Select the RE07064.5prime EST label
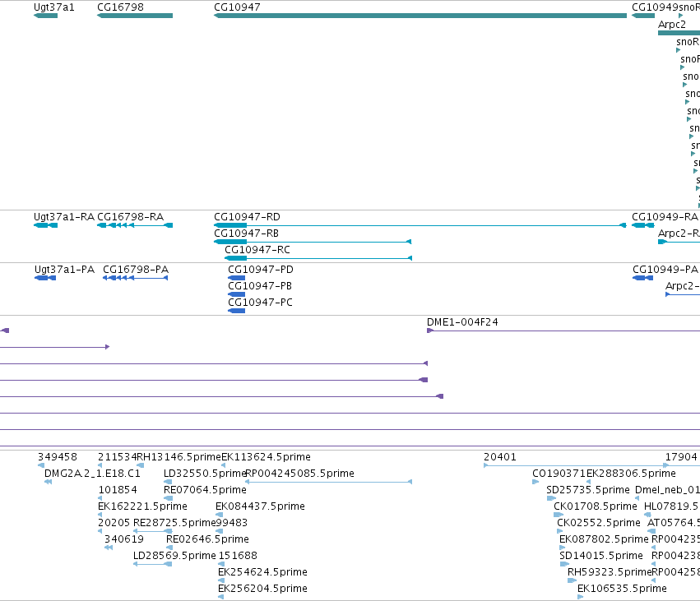 coord(205,490)
